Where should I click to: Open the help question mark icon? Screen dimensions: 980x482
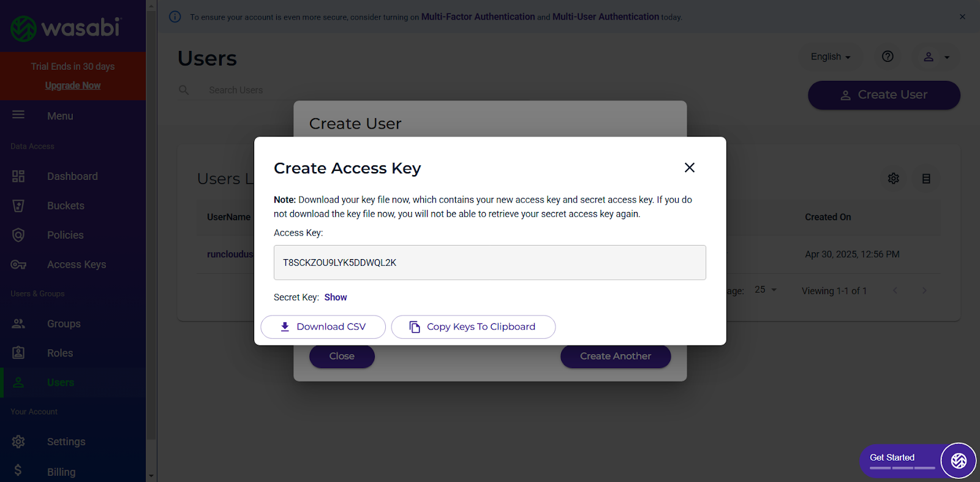point(888,56)
